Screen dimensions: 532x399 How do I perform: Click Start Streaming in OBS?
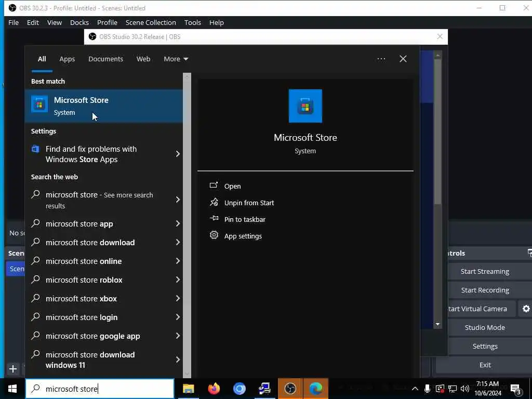pos(485,271)
